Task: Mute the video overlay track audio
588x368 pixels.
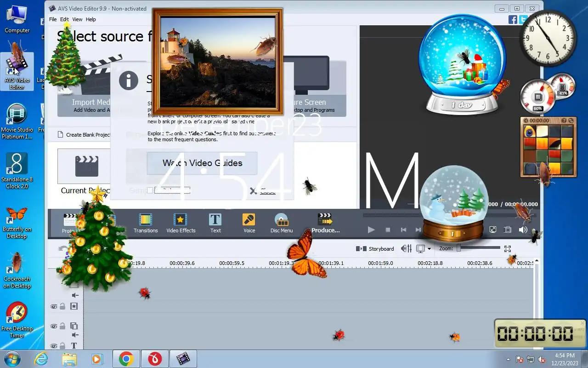Action: (x=75, y=335)
